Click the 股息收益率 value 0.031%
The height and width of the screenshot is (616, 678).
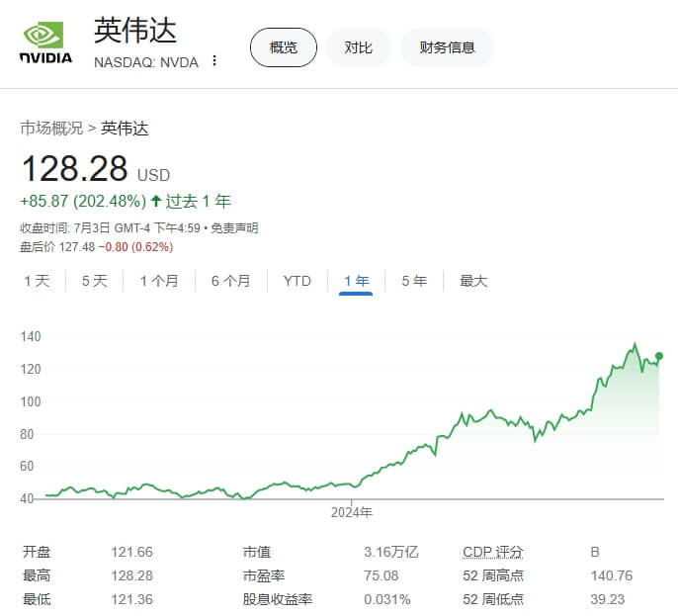[387, 599]
